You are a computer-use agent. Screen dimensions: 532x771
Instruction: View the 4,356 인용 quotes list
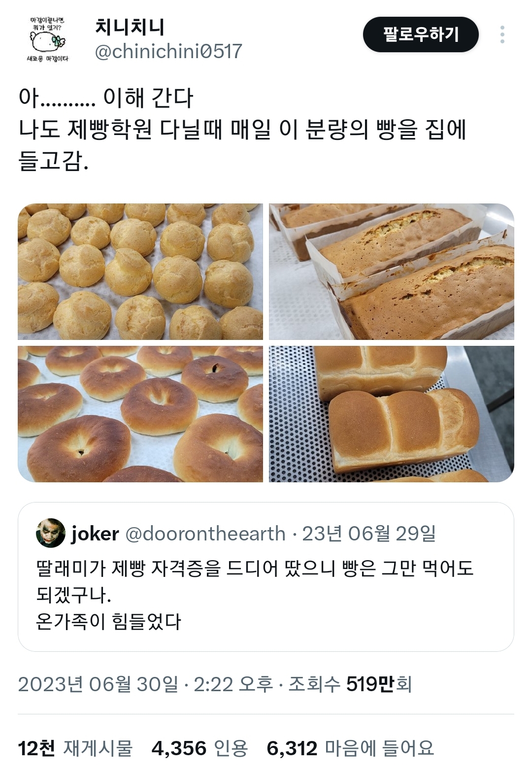click(199, 748)
